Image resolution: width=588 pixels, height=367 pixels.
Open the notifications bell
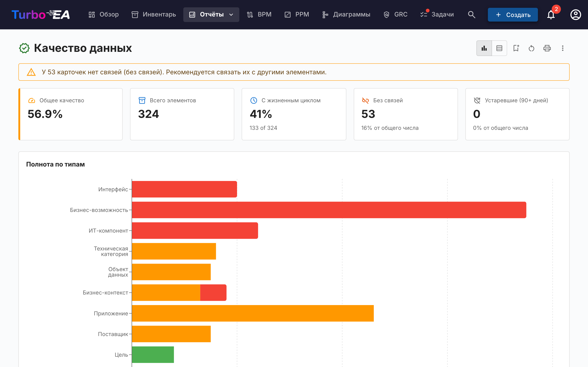551,15
